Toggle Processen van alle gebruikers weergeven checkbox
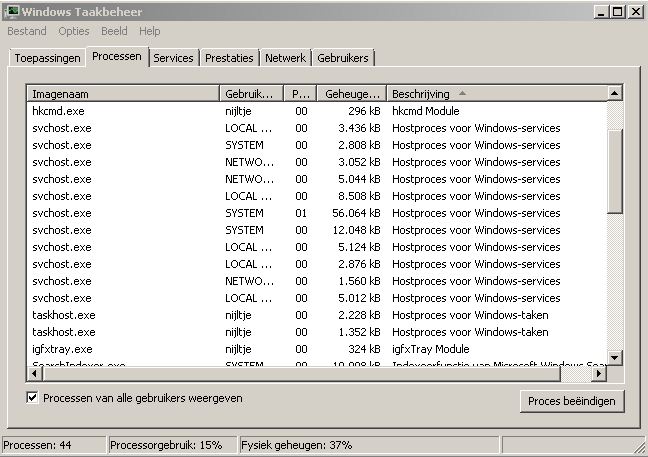The width and height of the screenshot is (648, 457). 32,398
